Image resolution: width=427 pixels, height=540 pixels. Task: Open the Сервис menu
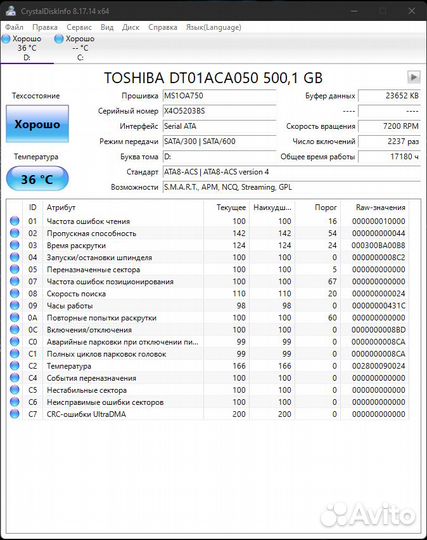pyautogui.click(x=79, y=27)
